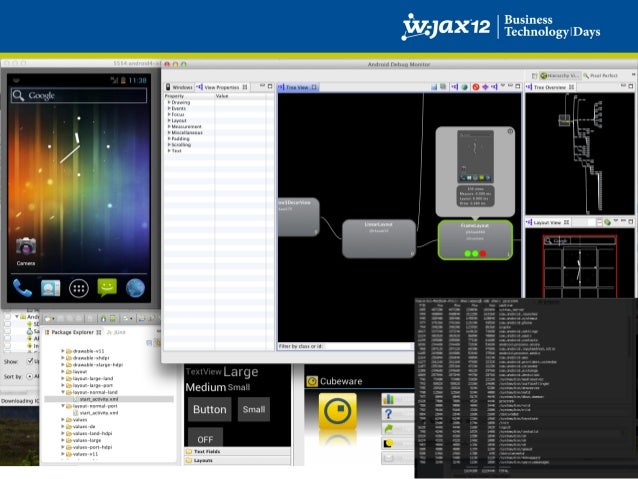638x479 pixels.
Task: Open the Contacts app in emulator dock
Action: click(50, 288)
